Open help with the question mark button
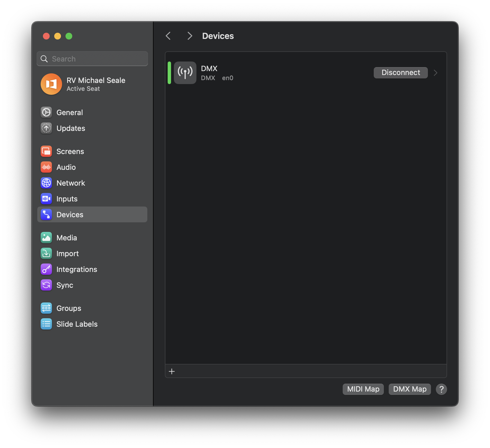 coord(441,389)
